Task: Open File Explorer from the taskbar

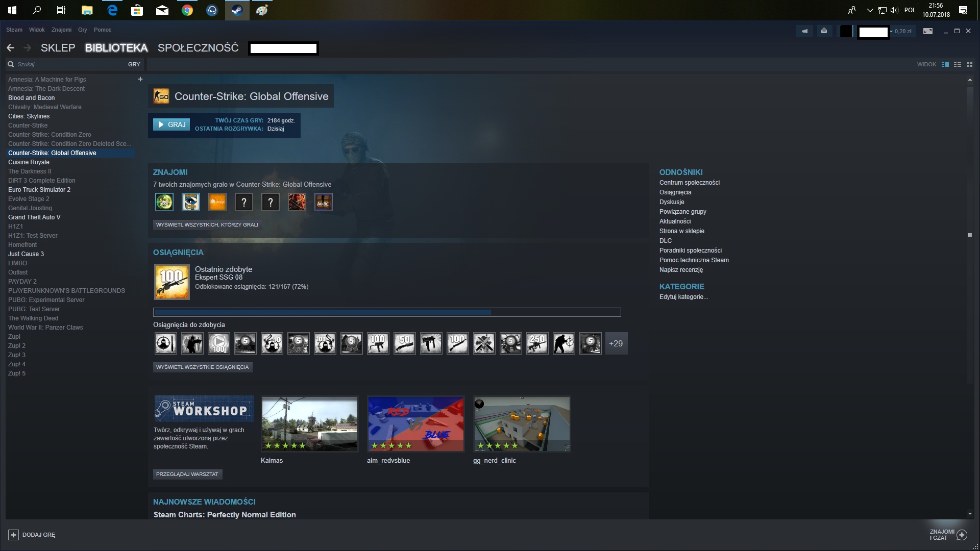Action: [x=87, y=10]
